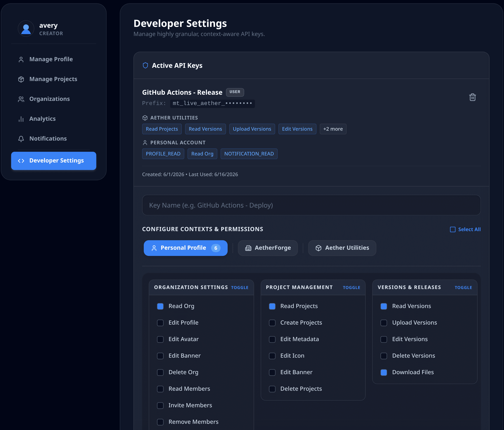Click the PROFILE_READ permission chip
Viewport: 504px width, 430px height.
point(163,154)
